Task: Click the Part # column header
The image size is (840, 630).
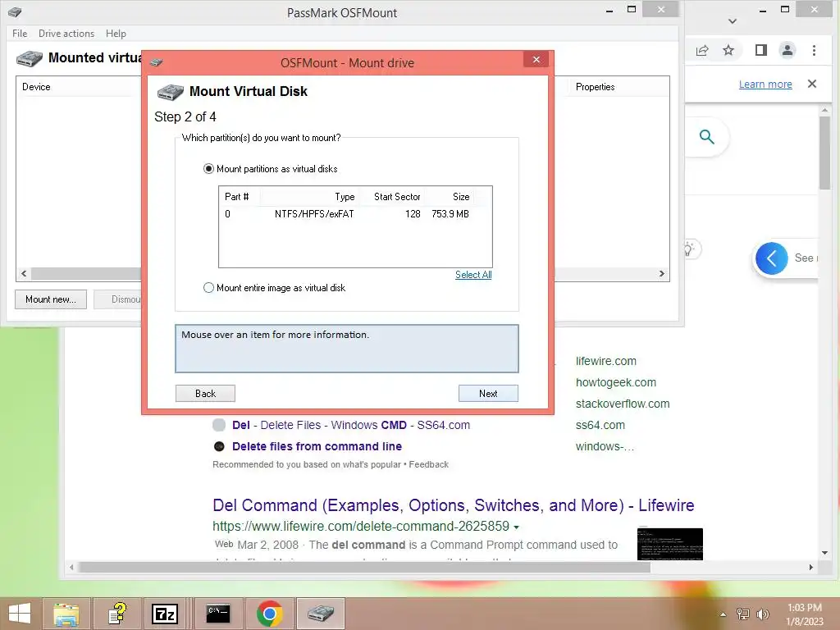Action: [239, 197]
